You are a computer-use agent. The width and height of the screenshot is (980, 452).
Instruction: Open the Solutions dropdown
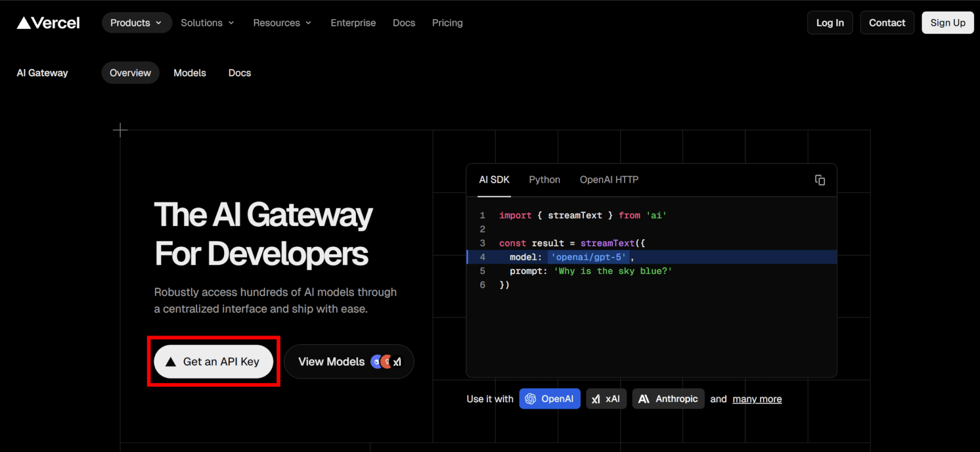207,23
